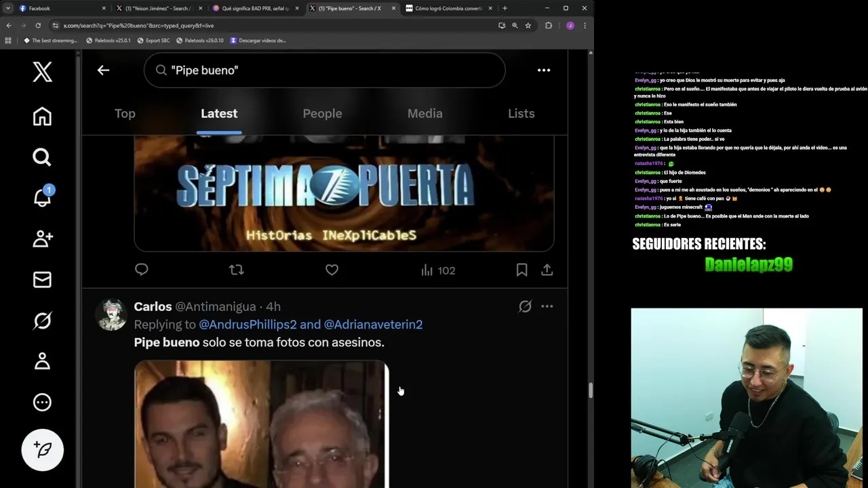Open the 4h timestamp of Carlos post
Image resolution: width=868 pixels, height=488 pixels.
click(x=273, y=307)
